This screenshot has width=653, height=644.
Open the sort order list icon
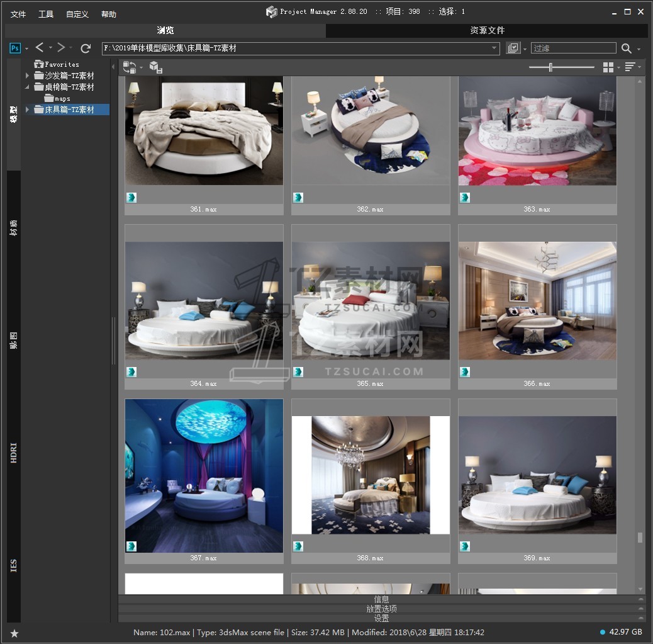630,67
